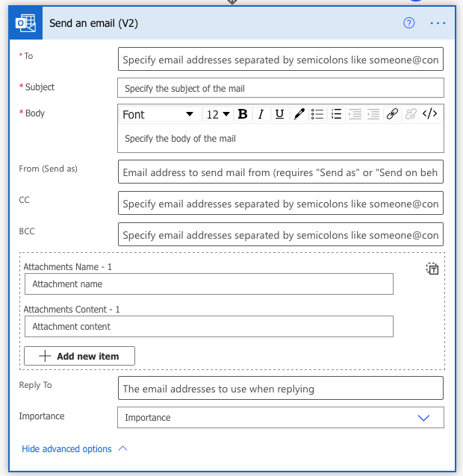
Task: Open the font color pen tool
Action: (299, 114)
